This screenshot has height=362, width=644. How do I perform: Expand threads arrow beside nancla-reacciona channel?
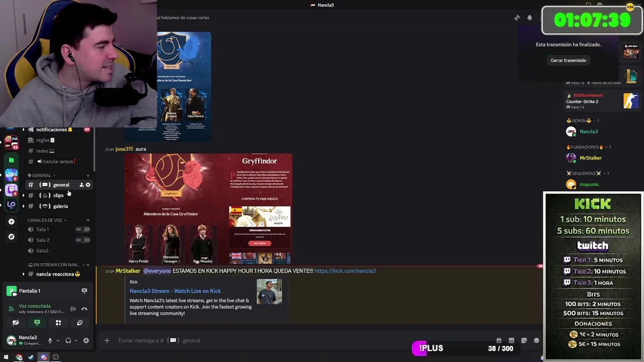(23, 274)
